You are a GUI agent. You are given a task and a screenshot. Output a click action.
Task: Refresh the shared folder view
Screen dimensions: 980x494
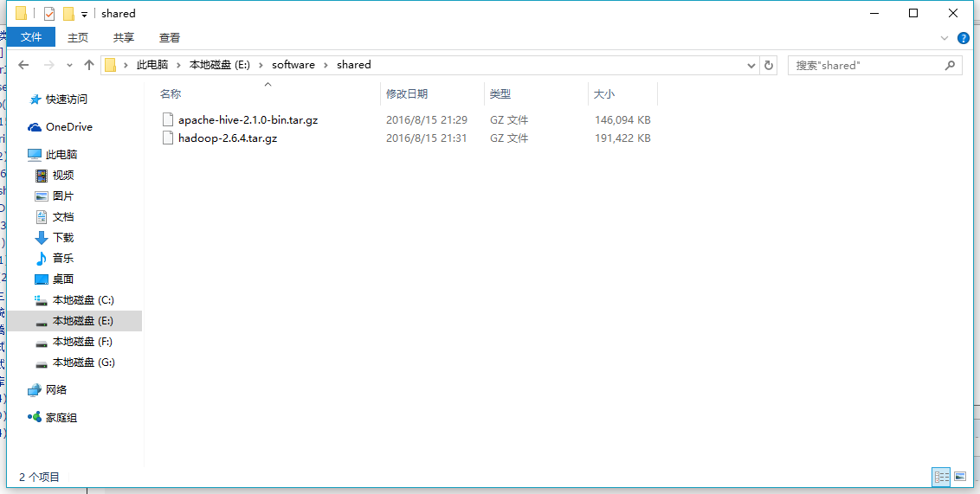(768, 65)
